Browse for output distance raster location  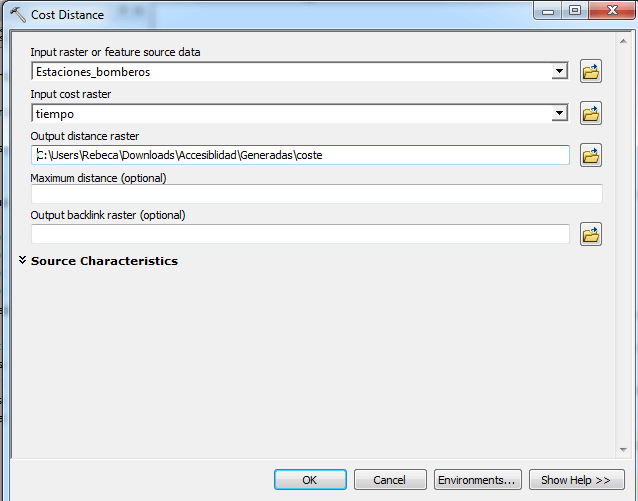click(591, 155)
